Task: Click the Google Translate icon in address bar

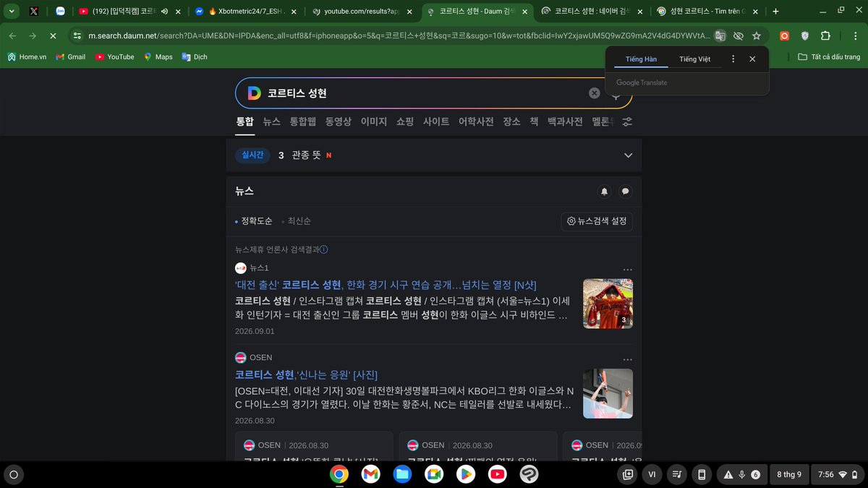Action: [x=720, y=35]
